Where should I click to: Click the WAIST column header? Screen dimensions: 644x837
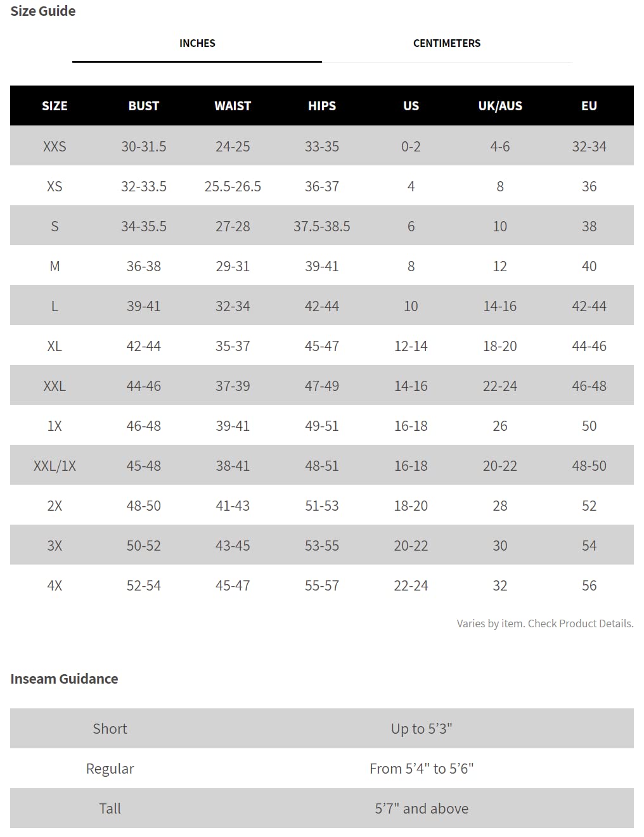click(233, 106)
